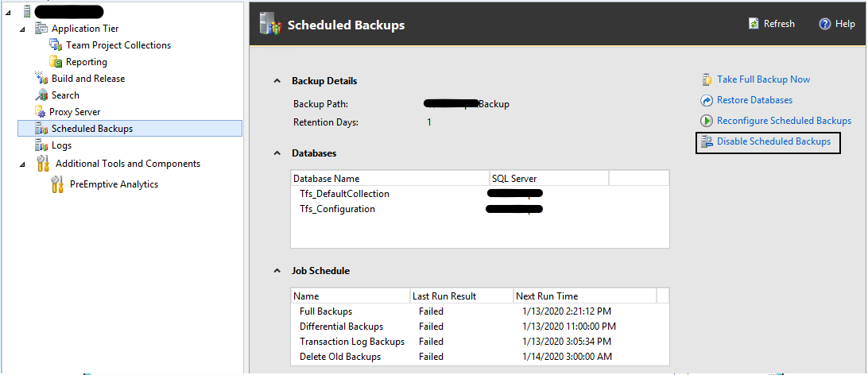Select Transaction Log Backups job row
This screenshot has height=375, width=868.
pos(480,342)
